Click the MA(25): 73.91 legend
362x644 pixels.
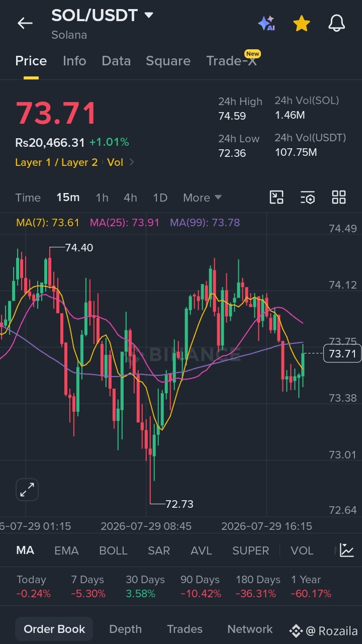(124, 222)
